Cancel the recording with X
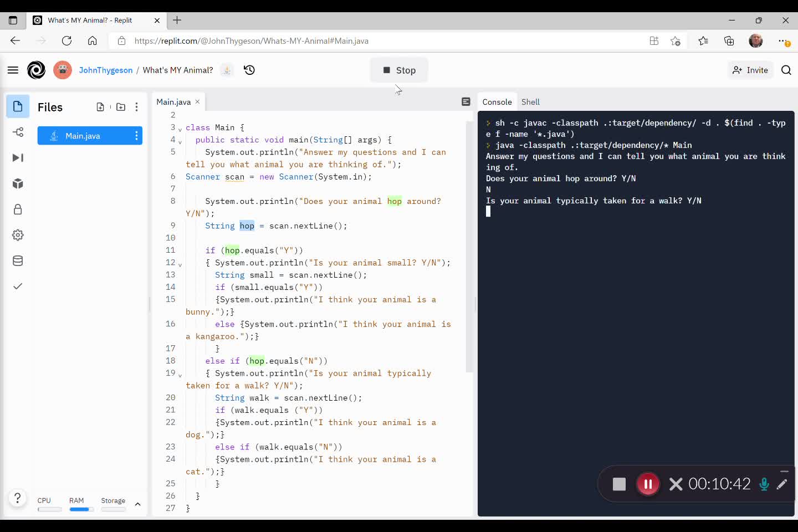 [x=676, y=484]
